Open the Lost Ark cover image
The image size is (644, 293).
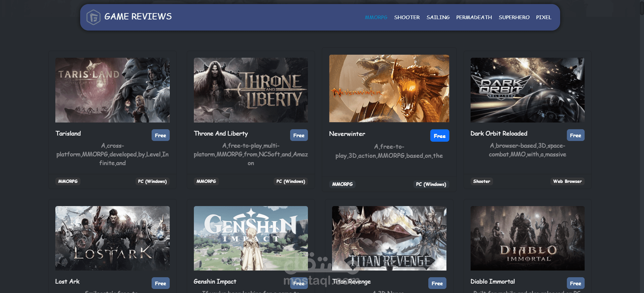[112, 238]
